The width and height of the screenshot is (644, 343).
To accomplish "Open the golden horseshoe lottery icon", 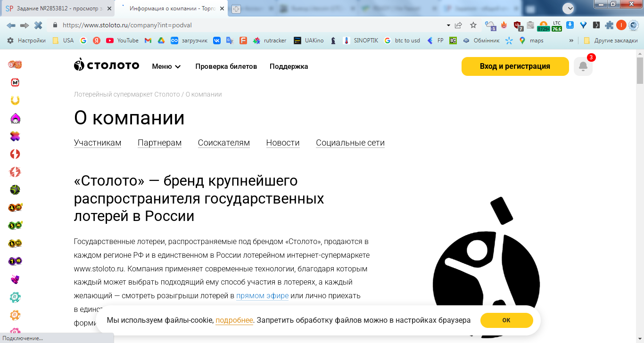I will click(x=15, y=100).
